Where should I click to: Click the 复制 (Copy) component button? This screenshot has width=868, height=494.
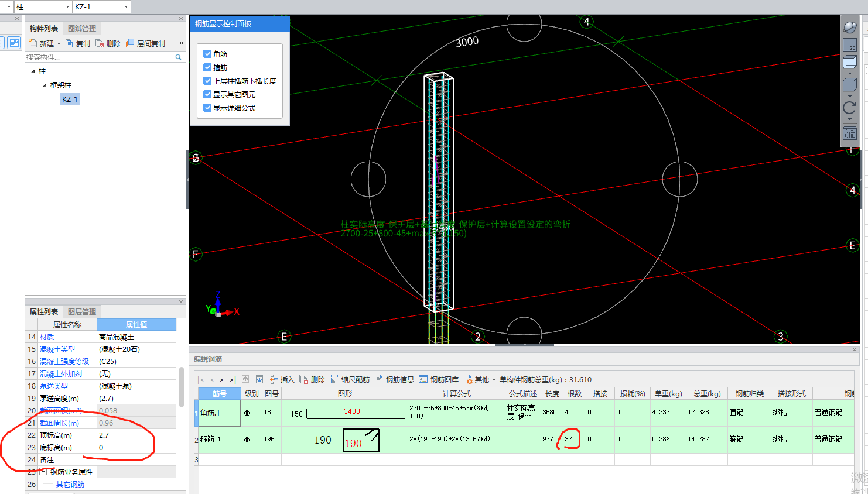tap(78, 43)
